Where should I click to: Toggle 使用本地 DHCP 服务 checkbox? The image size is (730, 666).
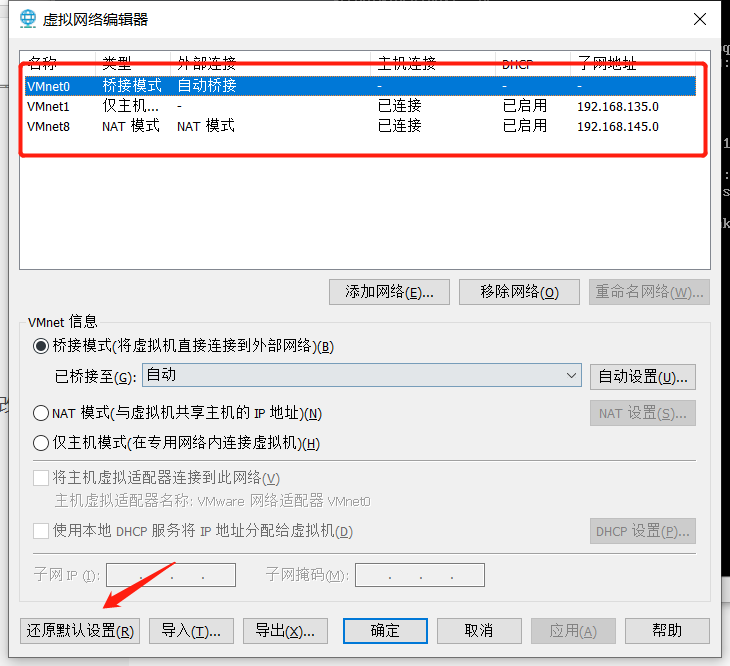click(41, 531)
